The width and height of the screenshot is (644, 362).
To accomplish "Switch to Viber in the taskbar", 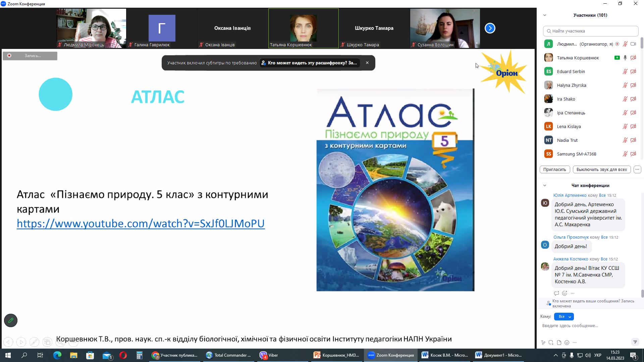I will pyautogui.click(x=269, y=355).
